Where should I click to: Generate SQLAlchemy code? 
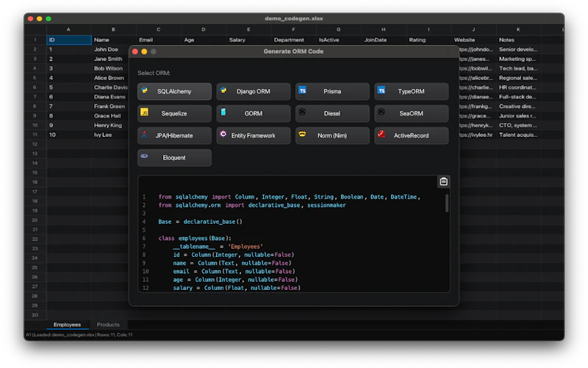(174, 91)
